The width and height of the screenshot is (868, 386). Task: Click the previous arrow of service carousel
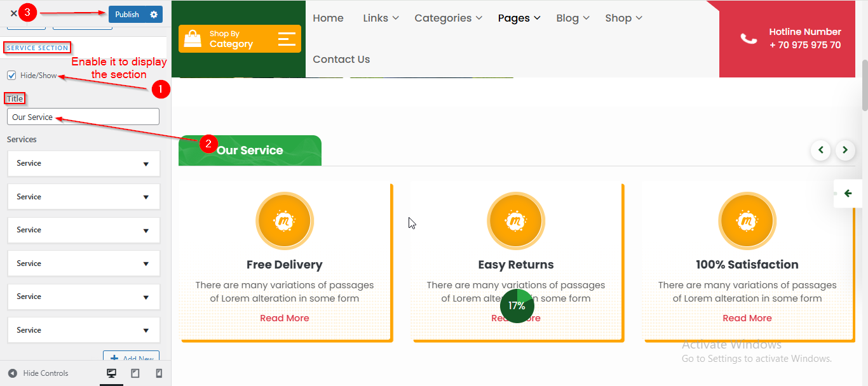pos(820,150)
